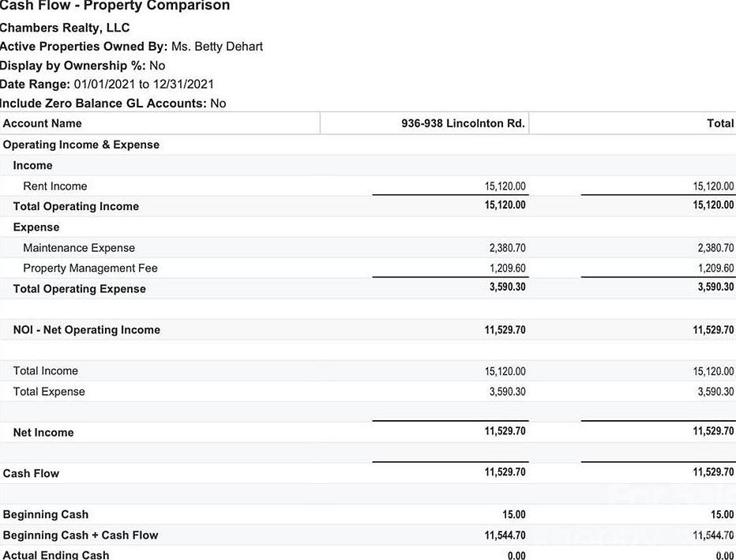Click Beginning Cash value in Total column

pyautogui.click(x=722, y=515)
